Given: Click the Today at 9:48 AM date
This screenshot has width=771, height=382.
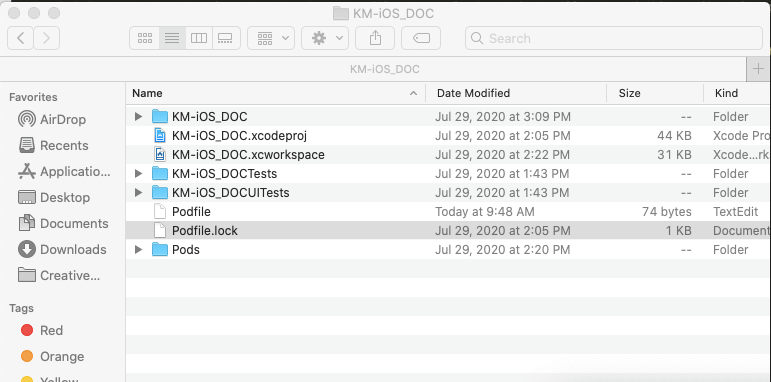Looking at the screenshot, I should click(x=485, y=212).
